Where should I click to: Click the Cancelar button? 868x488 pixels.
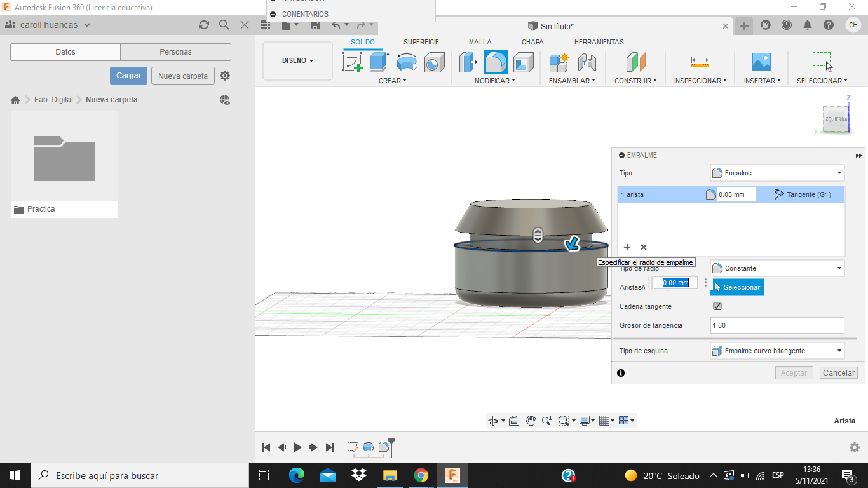(x=838, y=373)
